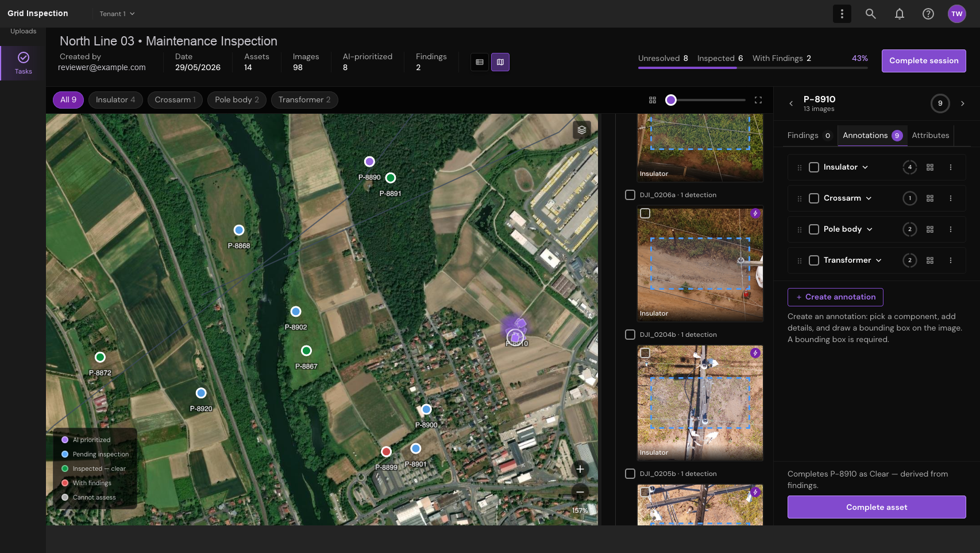Open the map layers button
This screenshot has height=553, width=980.
pos(581,130)
